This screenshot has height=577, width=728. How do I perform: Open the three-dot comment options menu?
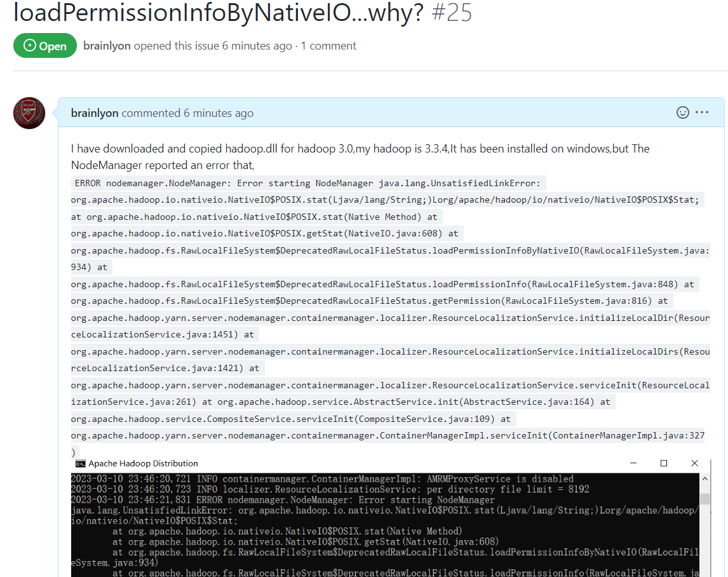(x=702, y=112)
